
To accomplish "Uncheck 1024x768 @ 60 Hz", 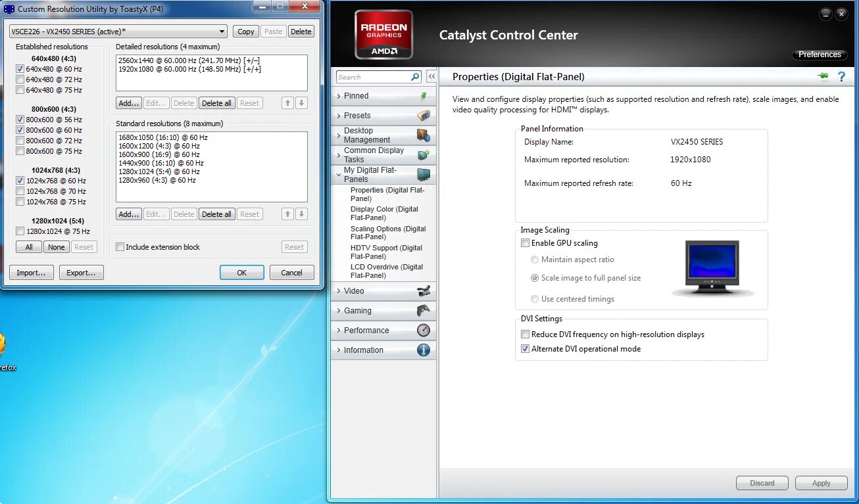I will [x=20, y=181].
